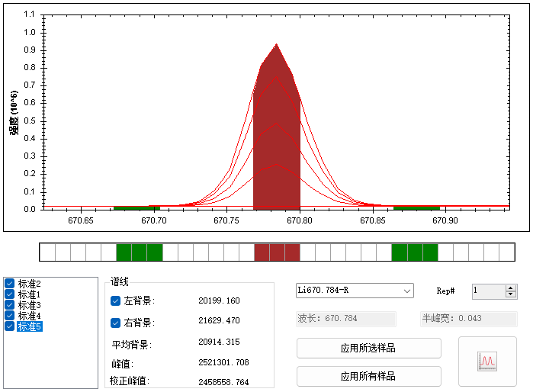Click the 峰值 value 2521301.708
This screenshot has height=392, width=533.
click(223, 362)
